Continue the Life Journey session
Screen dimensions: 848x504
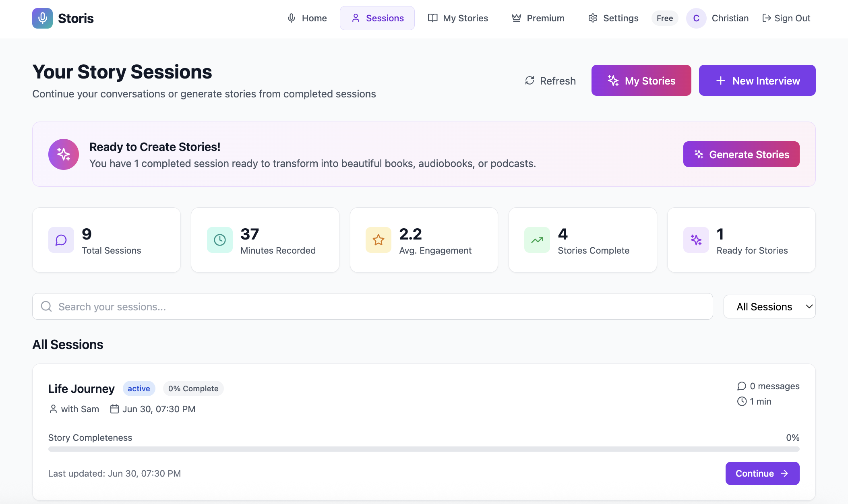pos(762,473)
